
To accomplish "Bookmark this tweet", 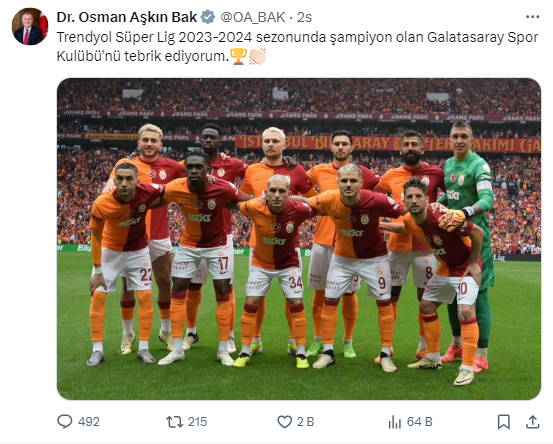I will (504, 422).
